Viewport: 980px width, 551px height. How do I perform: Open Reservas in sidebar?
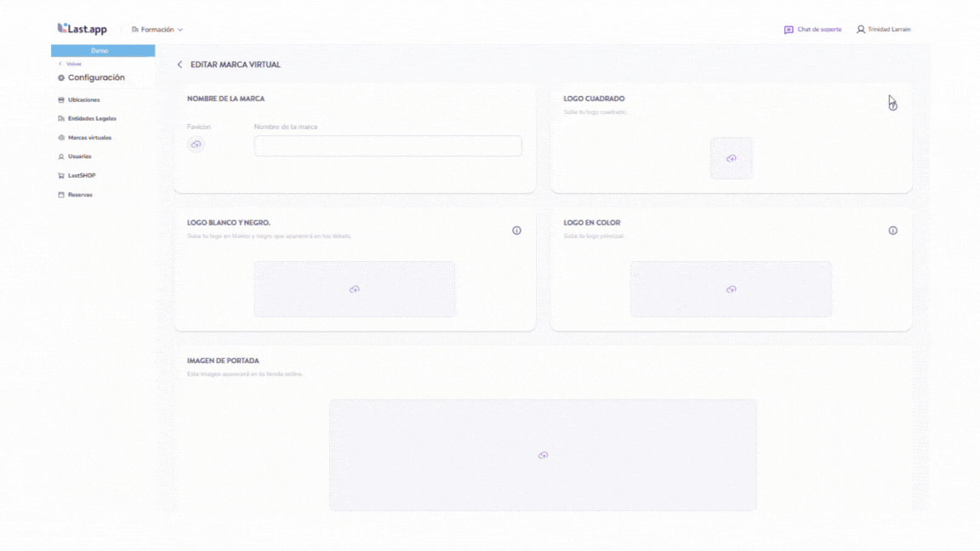click(x=80, y=195)
